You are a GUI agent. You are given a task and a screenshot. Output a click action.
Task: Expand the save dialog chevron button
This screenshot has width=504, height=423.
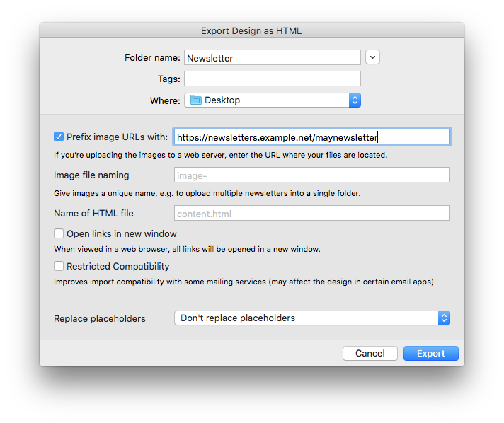372,57
